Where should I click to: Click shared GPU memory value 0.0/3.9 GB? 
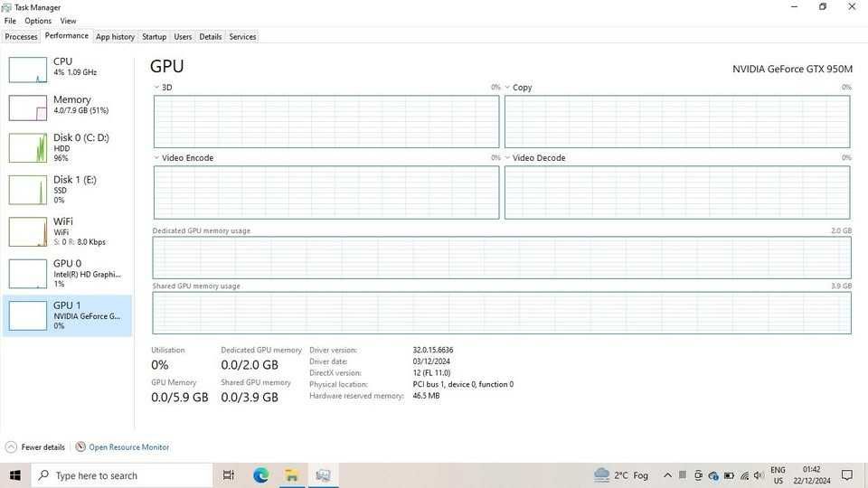250,398
